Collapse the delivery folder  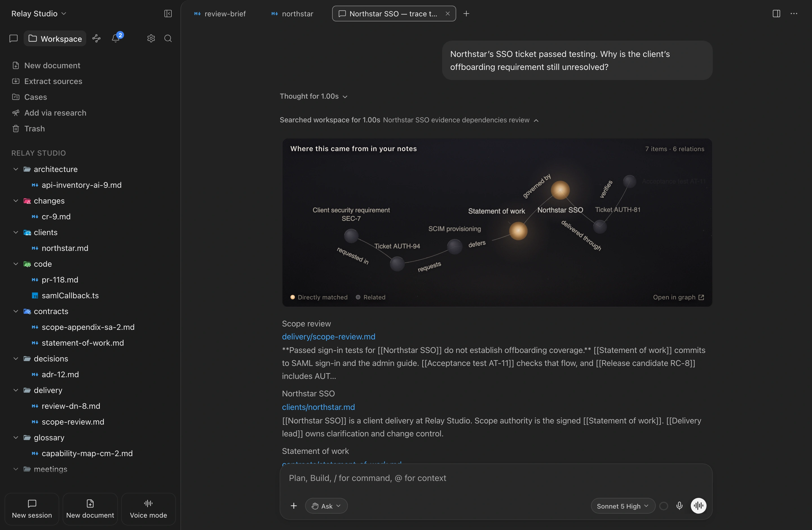pyautogui.click(x=16, y=390)
